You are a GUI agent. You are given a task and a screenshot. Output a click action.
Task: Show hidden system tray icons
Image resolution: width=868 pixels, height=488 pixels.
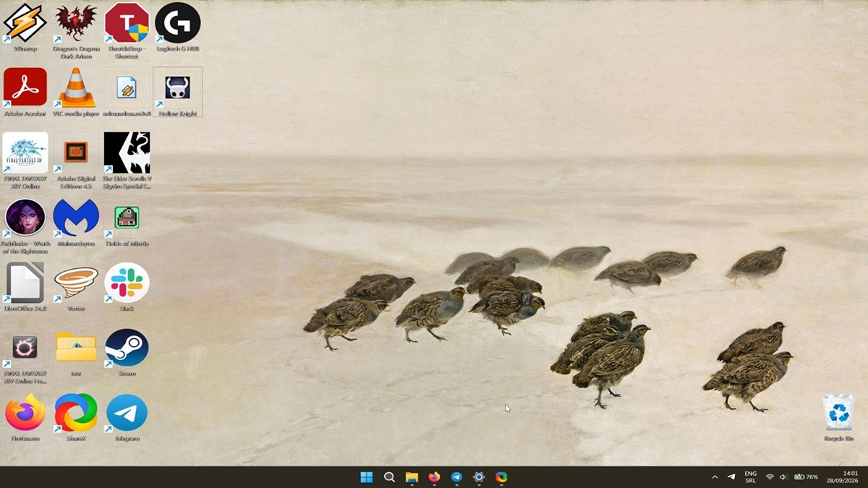click(x=715, y=477)
